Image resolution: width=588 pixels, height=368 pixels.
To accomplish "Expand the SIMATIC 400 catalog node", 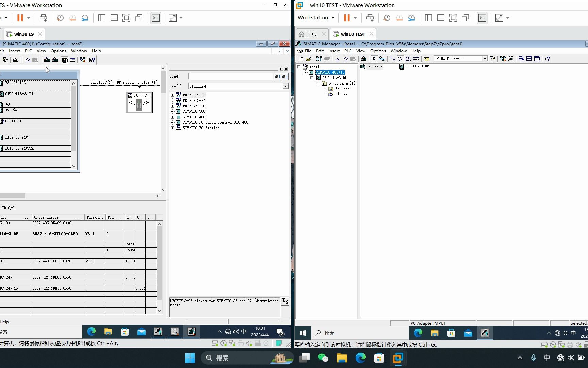I will (173, 117).
